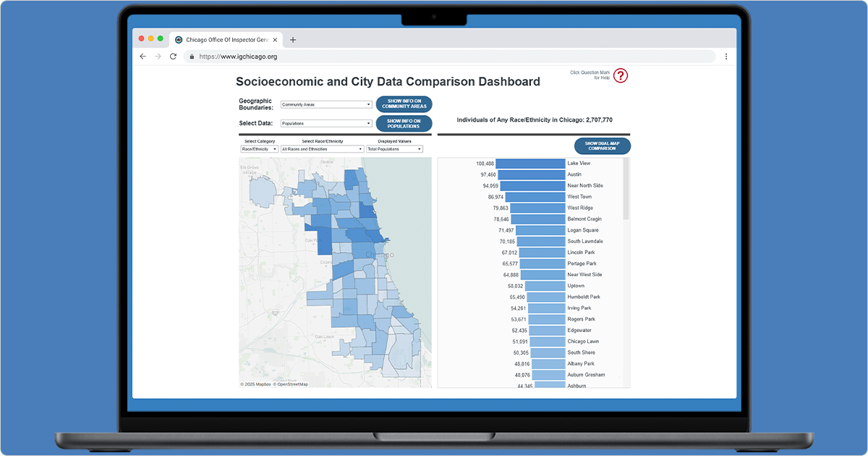Close the Chicago Office of Inspector General tab
The height and width of the screenshot is (456, 868).
275,40
